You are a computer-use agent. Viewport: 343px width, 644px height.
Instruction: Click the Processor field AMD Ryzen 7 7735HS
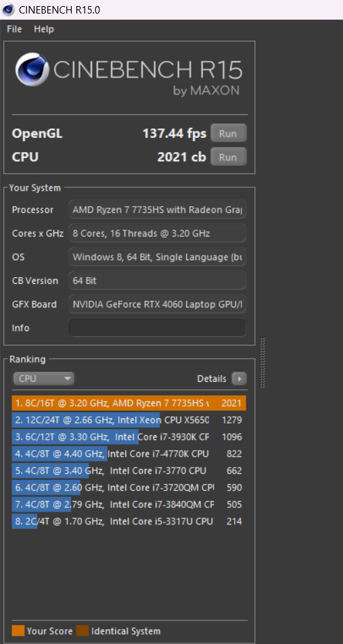[157, 210]
